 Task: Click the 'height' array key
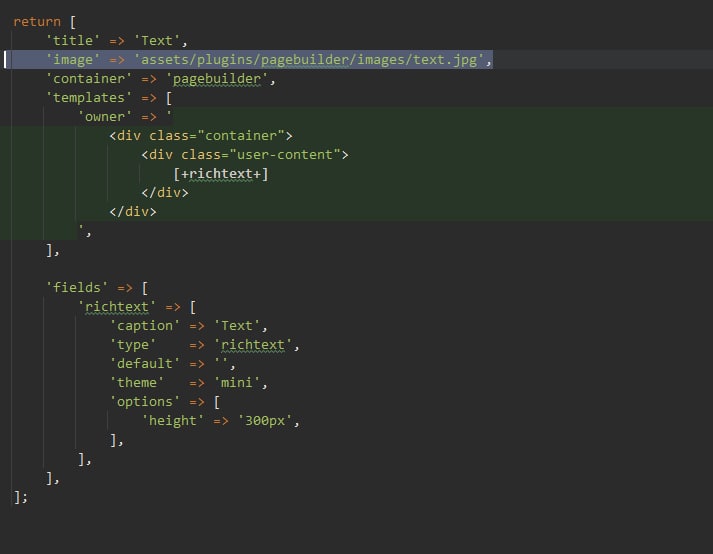(173, 421)
